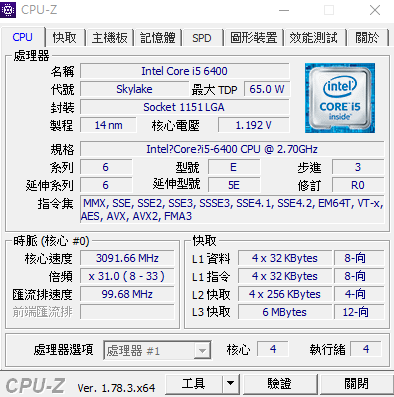Go to the 圖形裝置 tab
394x397 pixels.
coord(254,38)
